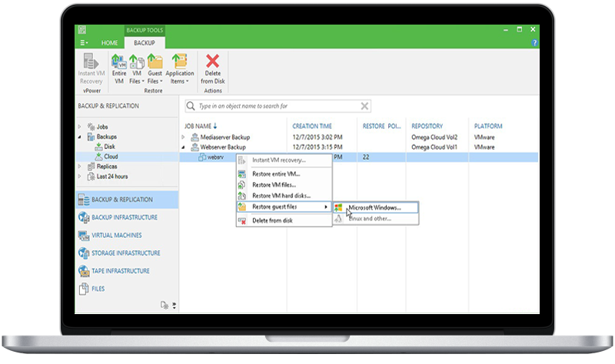Select the Jobs tree item

98,127
